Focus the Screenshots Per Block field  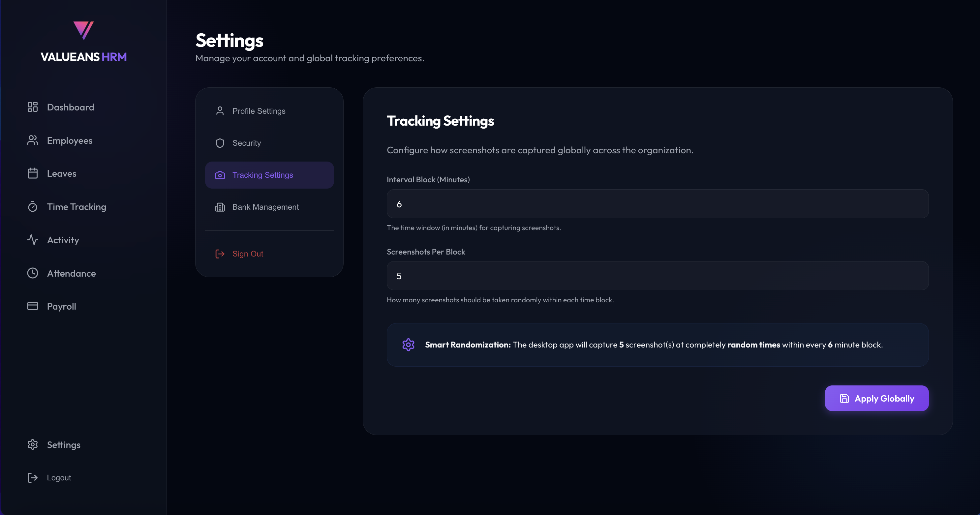(x=657, y=276)
